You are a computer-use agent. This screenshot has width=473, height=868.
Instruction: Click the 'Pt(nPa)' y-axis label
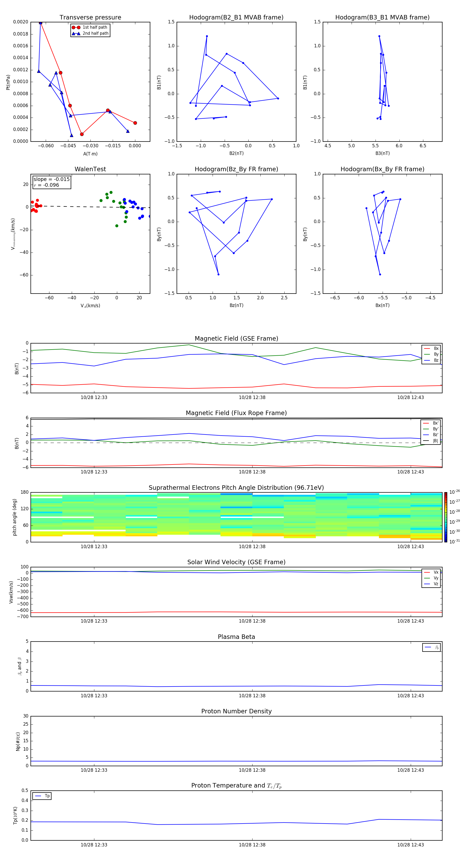[x=8, y=82]
